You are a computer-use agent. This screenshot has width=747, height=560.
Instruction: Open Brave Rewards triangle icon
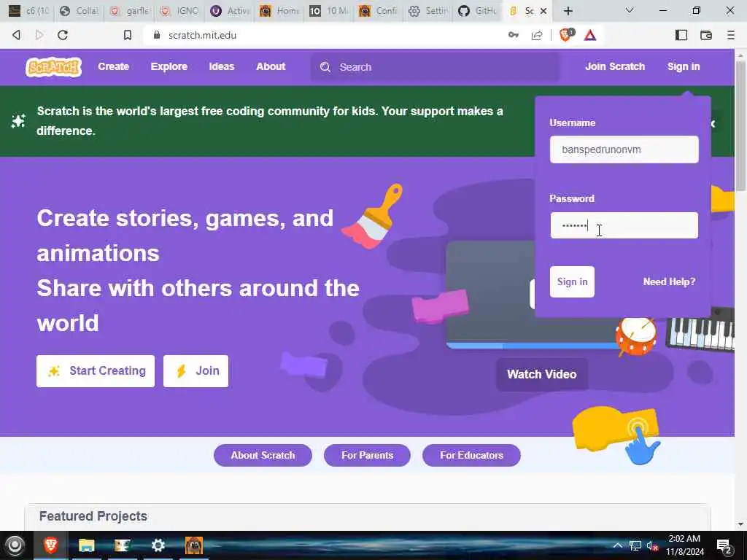coord(590,35)
